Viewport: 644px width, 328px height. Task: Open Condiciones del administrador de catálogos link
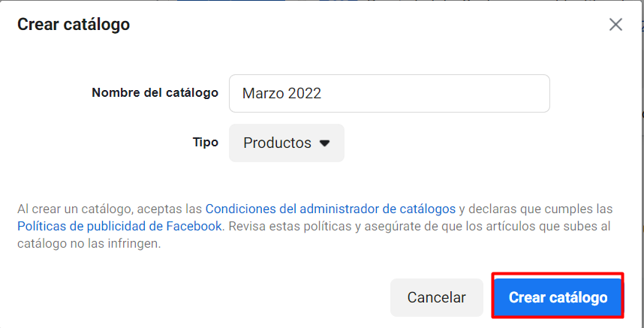pos(330,209)
